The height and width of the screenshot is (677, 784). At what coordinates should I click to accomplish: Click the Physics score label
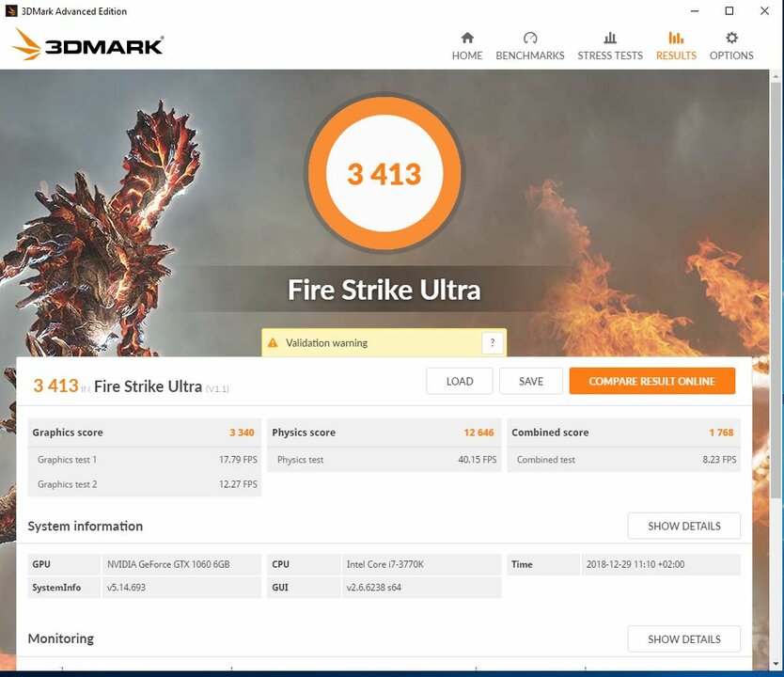coord(304,433)
